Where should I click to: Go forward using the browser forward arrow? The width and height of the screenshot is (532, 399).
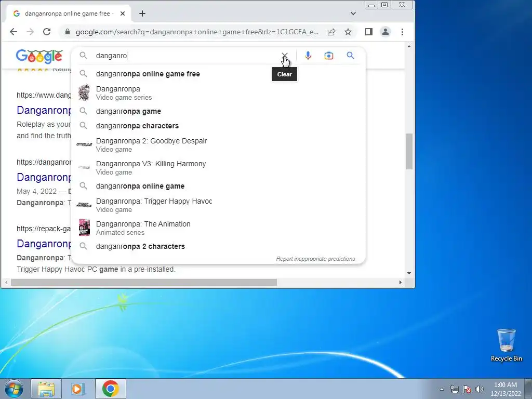click(x=30, y=32)
